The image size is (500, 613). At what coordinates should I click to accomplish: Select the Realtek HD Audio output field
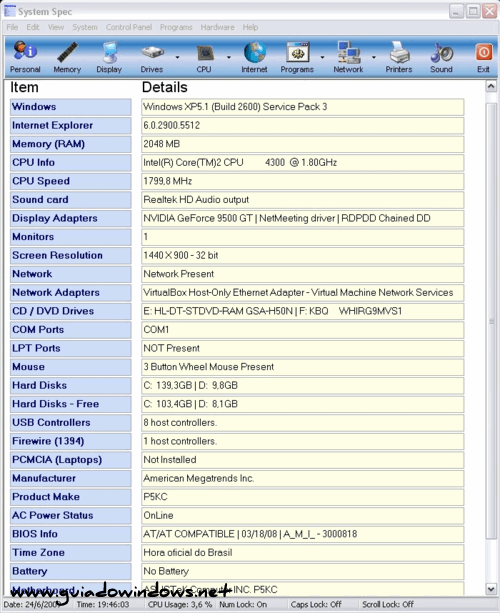click(303, 200)
